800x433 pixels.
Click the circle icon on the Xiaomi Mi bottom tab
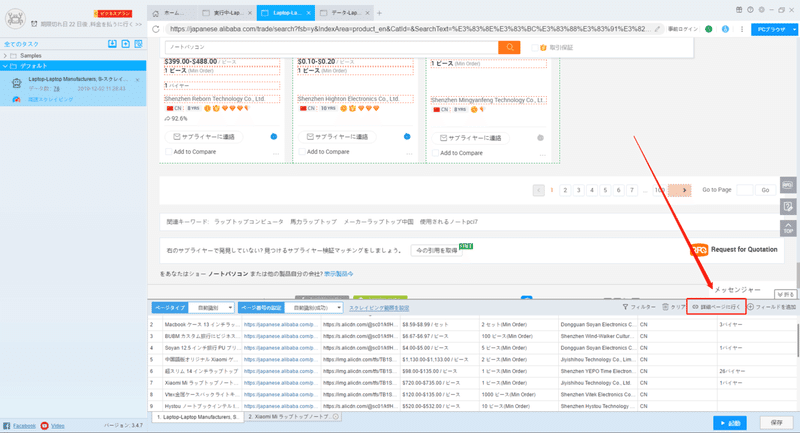(336, 417)
